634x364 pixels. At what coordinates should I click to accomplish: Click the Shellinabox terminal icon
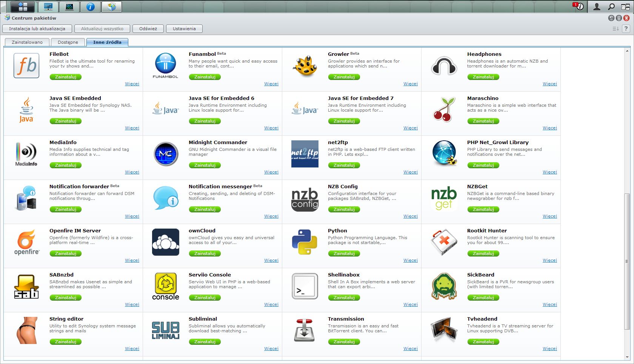pos(305,286)
